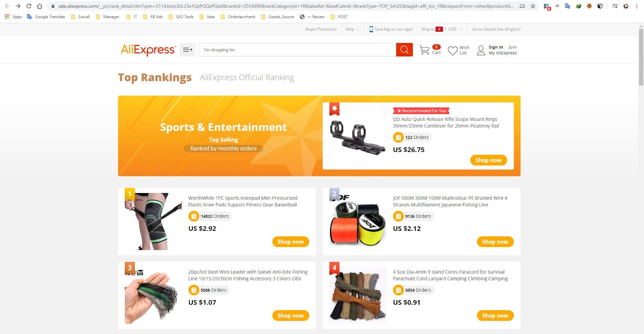Reload the page with the browser refresh icon
The height and width of the screenshot is (334, 644).
point(29,6)
